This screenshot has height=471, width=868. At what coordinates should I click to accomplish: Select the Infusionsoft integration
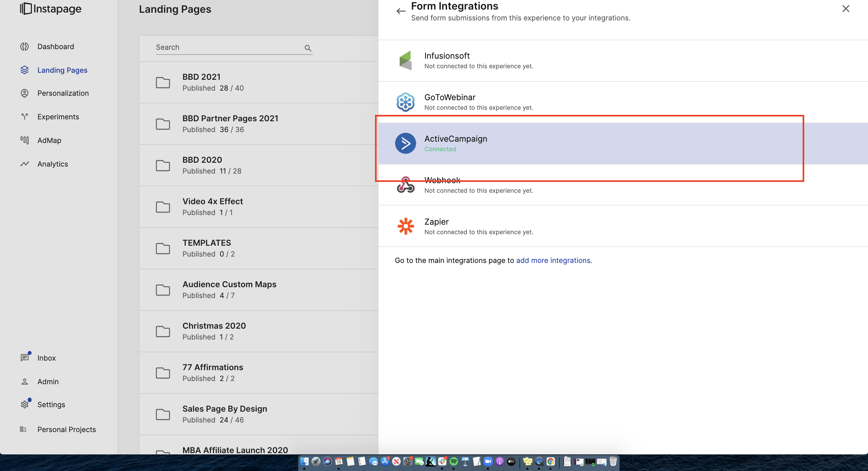tap(623, 60)
